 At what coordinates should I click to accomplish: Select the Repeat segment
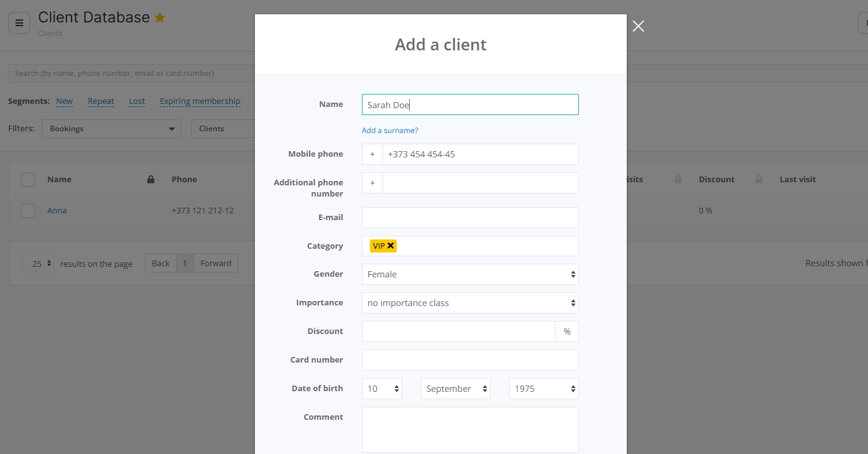[101, 101]
